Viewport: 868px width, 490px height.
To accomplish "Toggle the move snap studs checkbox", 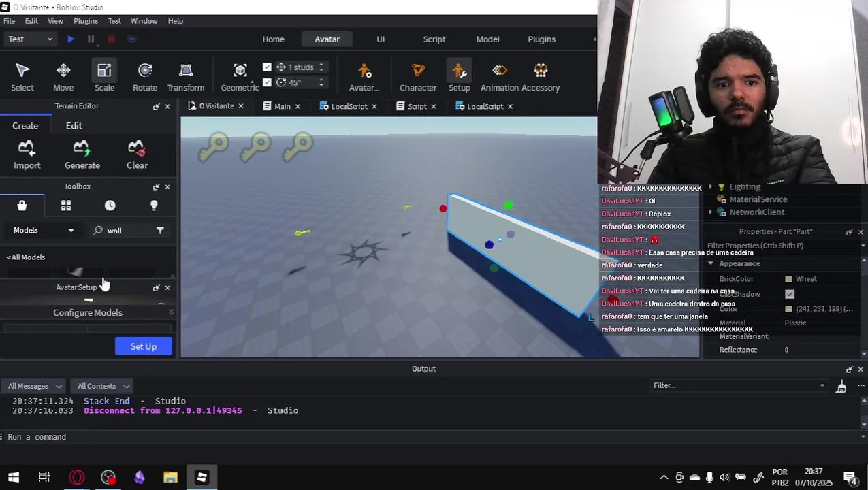I will (x=267, y=67).
